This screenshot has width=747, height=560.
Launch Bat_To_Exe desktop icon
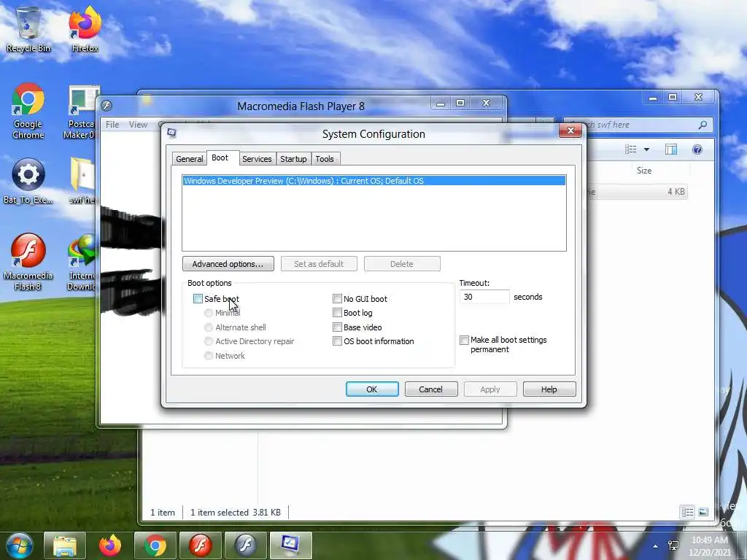[28, 181]
